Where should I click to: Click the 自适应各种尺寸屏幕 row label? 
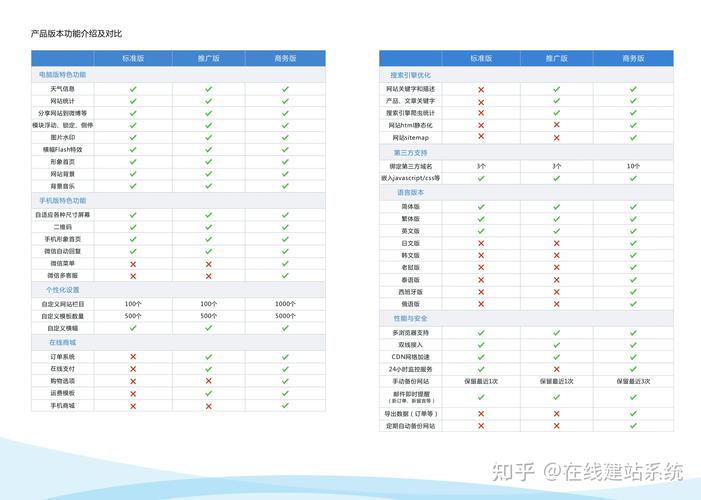pyautogui.click(x=63, y=215)
